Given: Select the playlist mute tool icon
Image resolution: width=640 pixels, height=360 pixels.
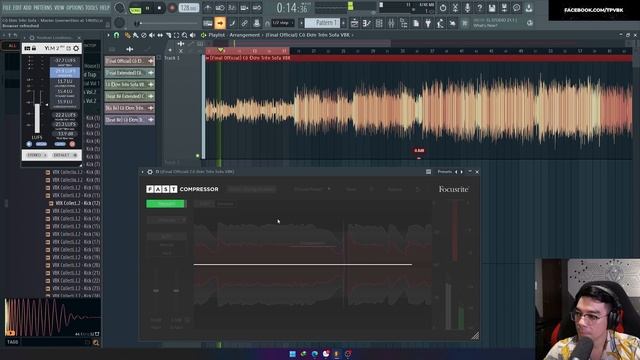Looking at the screenshot, I should [x=152, y=36].
